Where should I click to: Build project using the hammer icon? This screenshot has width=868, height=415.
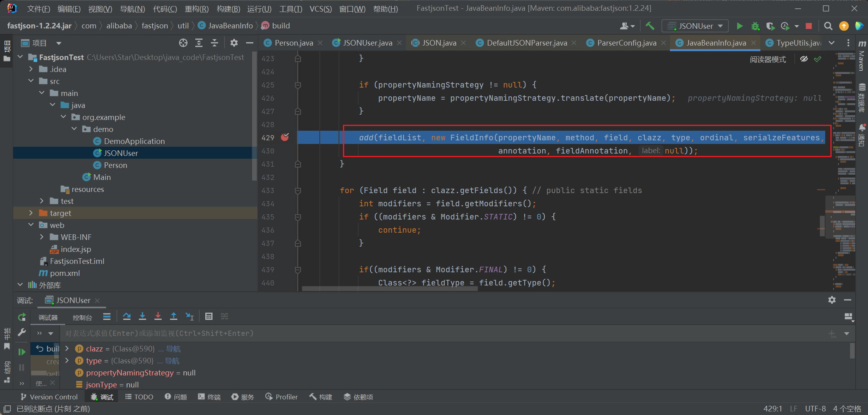[x=650, y=26]
